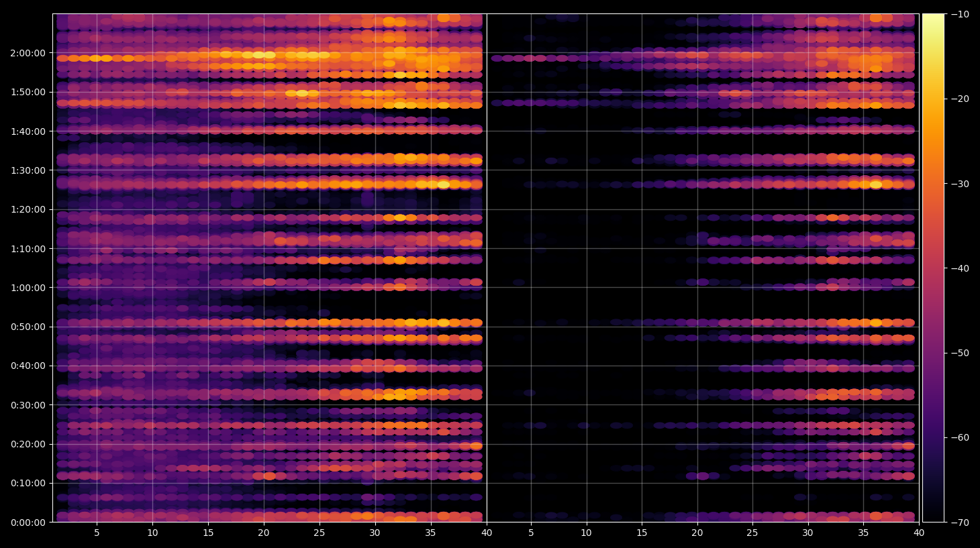This screenshot has height=548, width=980.
Task: Select the 1:30:00 time tick
Action: coord(28,170)
